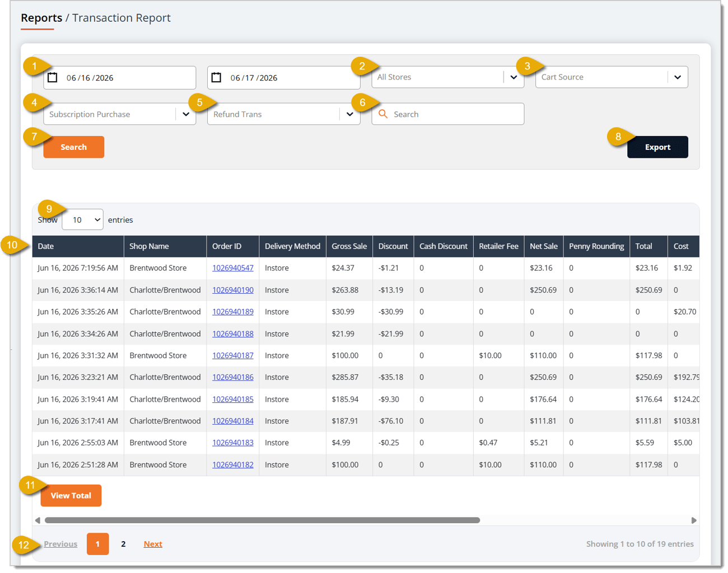Image resolution: width=728 pixels, height=573 pixels.
Task: Click the orange Search button
Action: pyautogui.click(x=74, y=147)
